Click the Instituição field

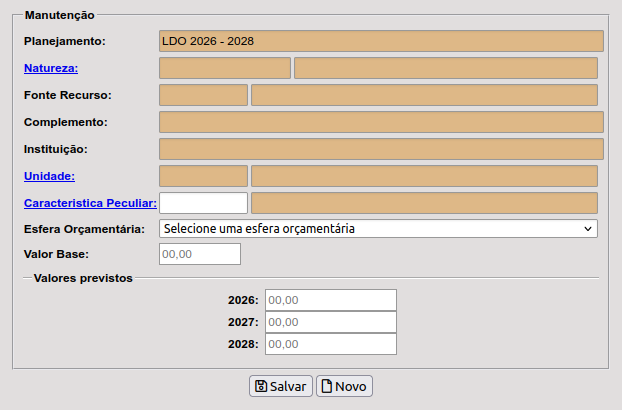pos(381,149)
